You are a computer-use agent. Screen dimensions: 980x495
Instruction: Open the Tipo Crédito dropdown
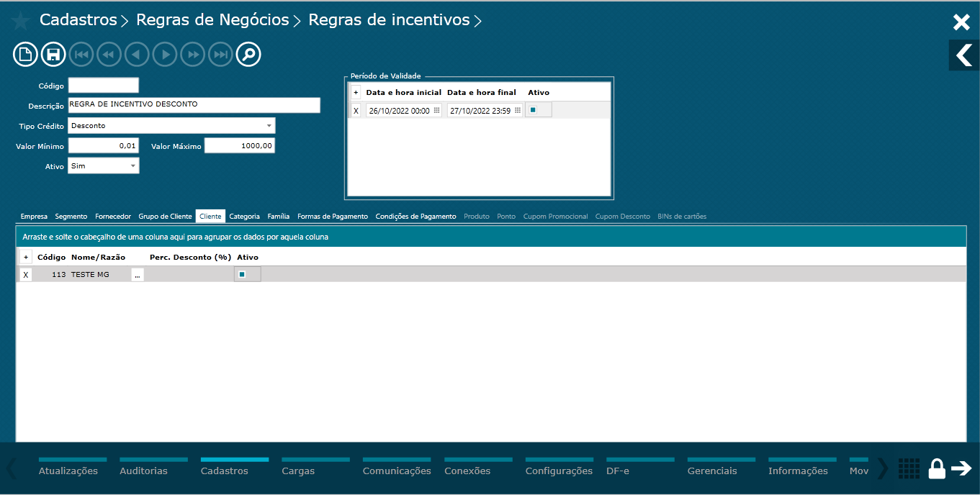269,125
